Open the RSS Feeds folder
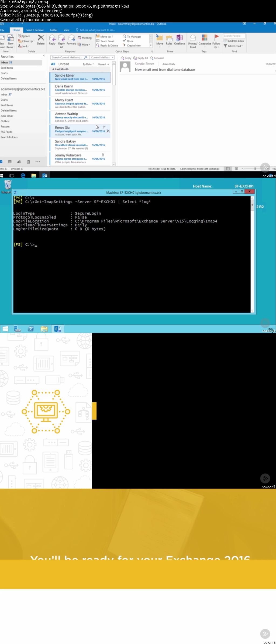Viewport: 276px width, 644px height. (x=6, y=132)
